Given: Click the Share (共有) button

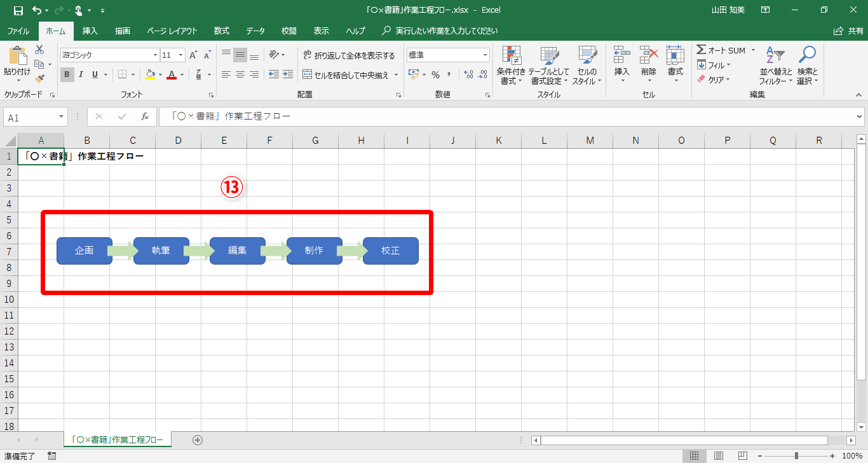Looking at the screenshot, I should 848,31.
